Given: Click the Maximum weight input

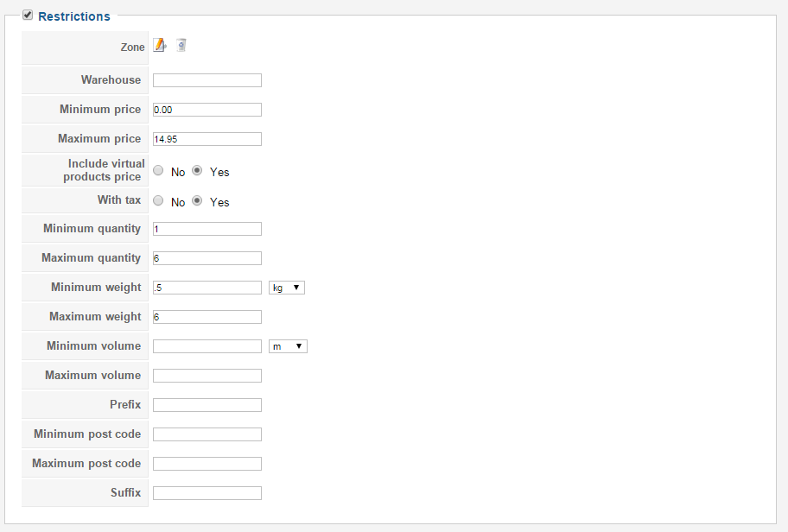Looking at the screenshot, I should point(207,317).
